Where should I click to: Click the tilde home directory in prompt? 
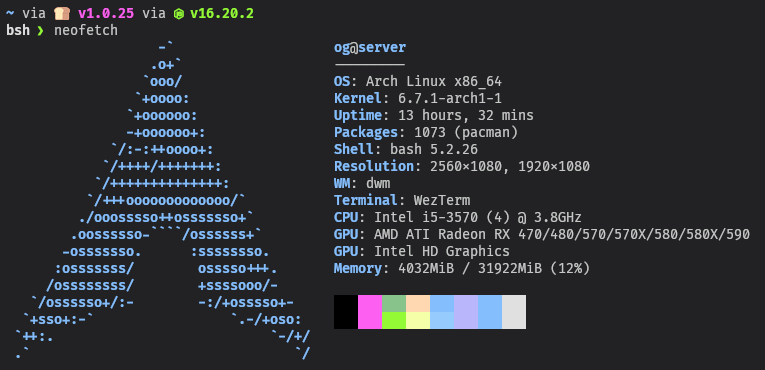10,14
